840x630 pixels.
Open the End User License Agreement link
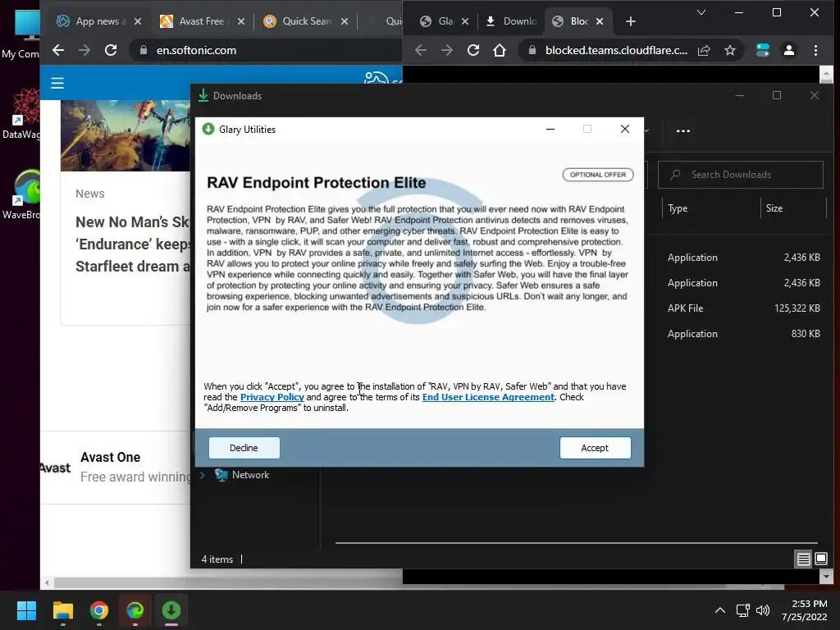point(488,397)
